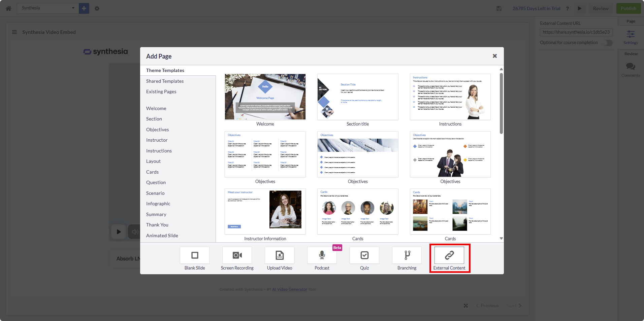Select the Blank Slide page type

click(195, 255)
